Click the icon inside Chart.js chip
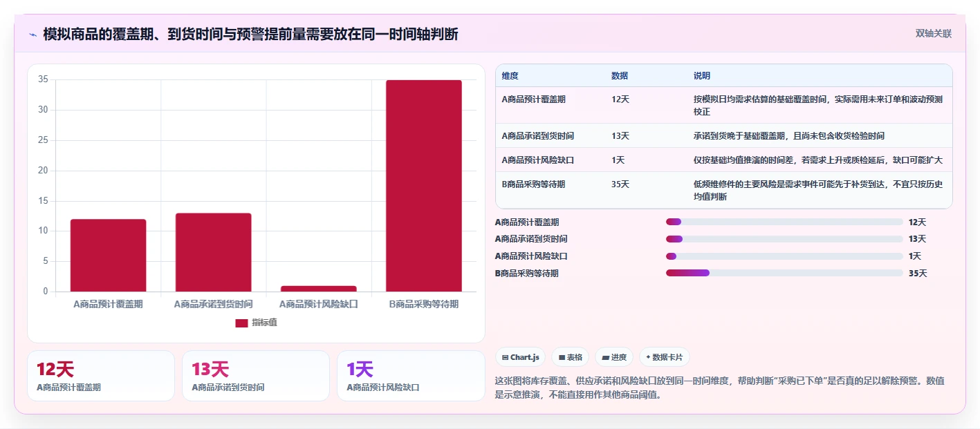The image size is (980, 429). (506, 357)
